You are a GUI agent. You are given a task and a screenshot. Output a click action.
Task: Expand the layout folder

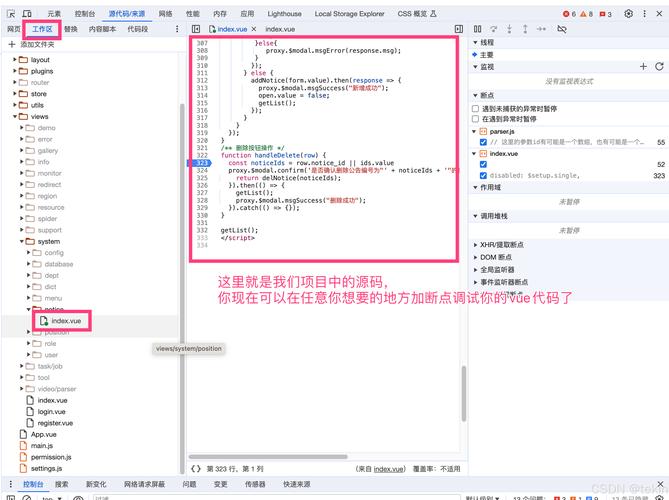tap(15, 60)
